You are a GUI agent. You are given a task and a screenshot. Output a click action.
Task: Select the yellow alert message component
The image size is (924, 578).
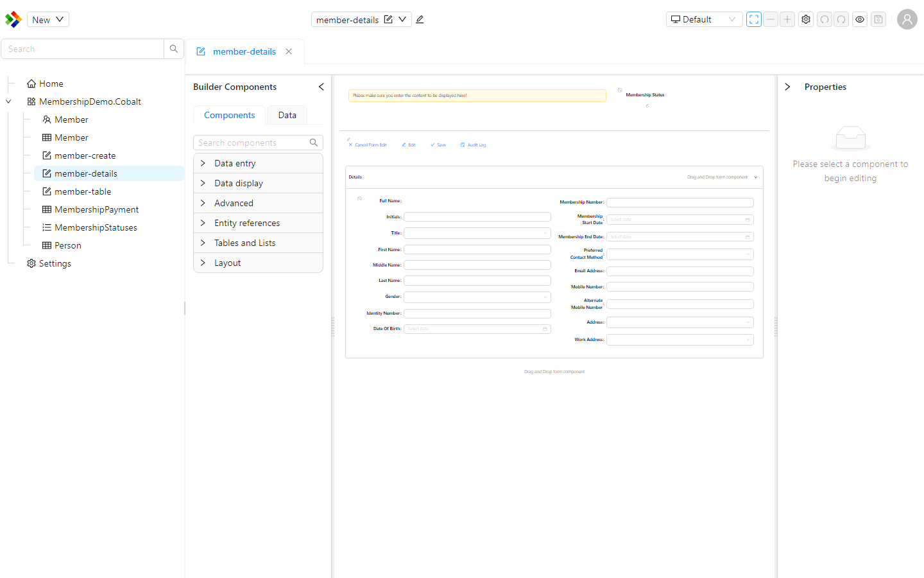tap(477, 95)
